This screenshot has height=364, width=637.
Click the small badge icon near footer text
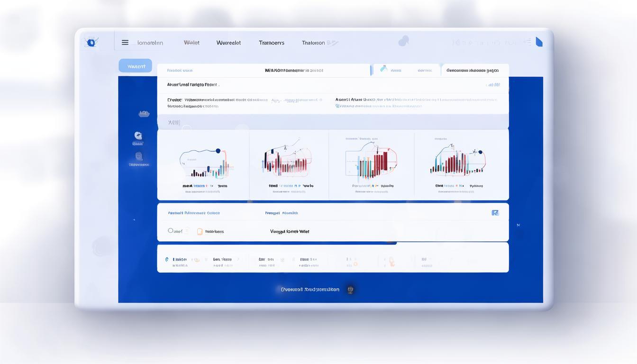350,290
